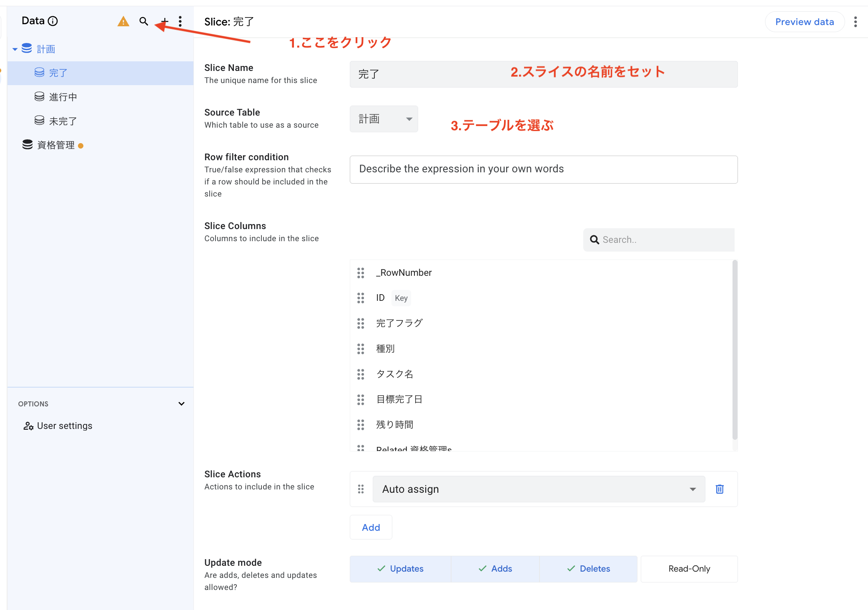Select the 資格管理 table in sidebar
The image size is (868, 610).
(56, 145)
